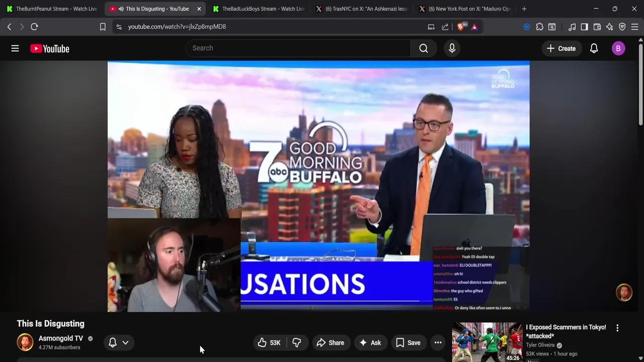Open more actions ellipsis under video
644x362 pixels.
tap(438, 343)
